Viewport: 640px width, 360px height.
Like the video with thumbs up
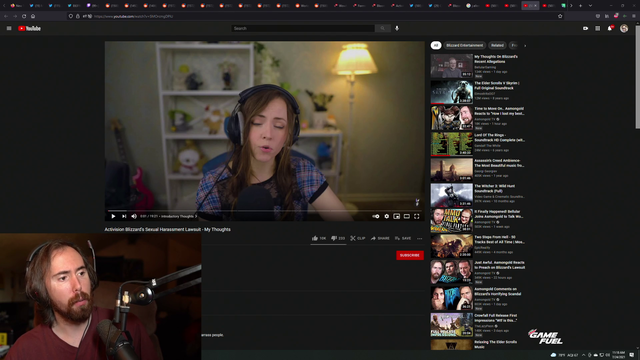coord(319,238)
